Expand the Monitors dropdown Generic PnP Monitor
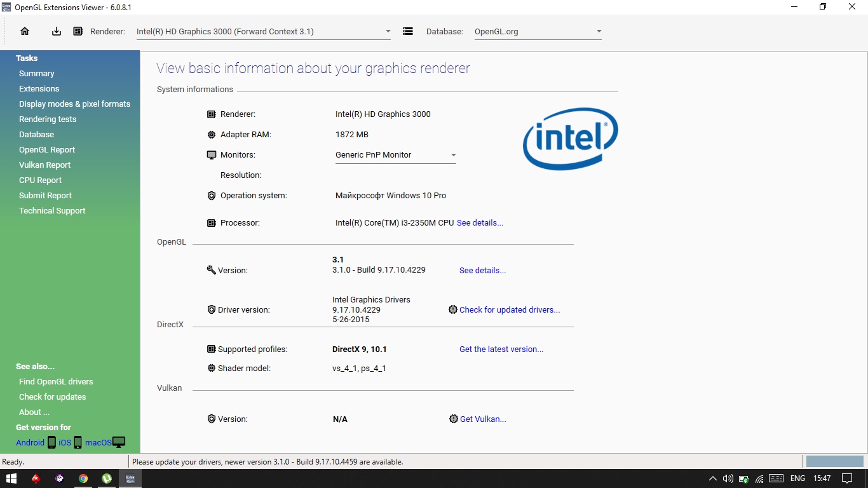Image resolution: width=868 pixels, height=488 pixels. [396, 155]
